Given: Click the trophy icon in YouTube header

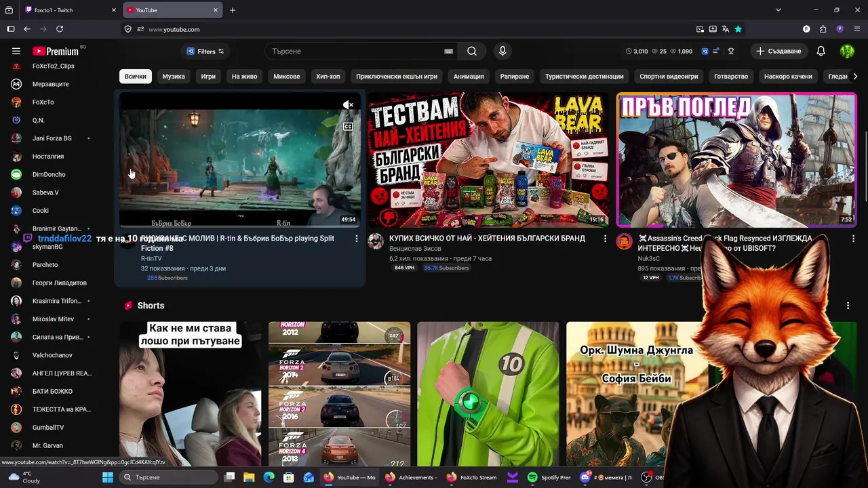Looking at the screenshot, I should click(731, 51).
